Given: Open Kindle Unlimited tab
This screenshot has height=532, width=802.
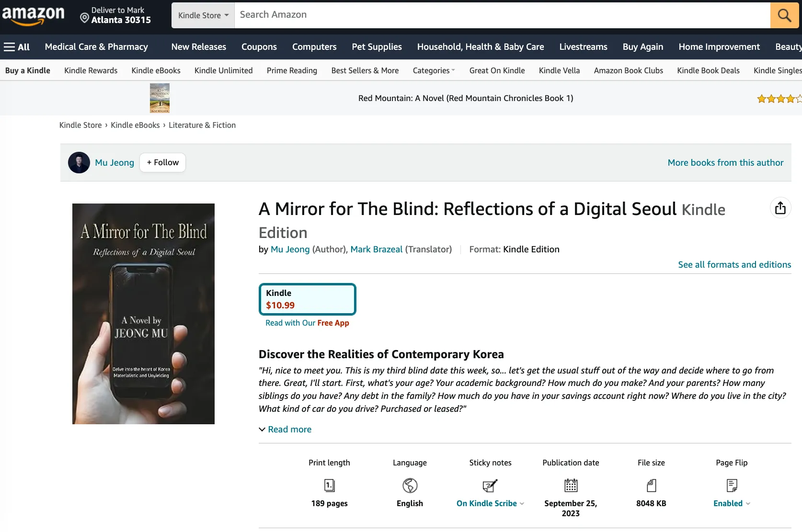Looking at the screenshot, I should 224,70.
